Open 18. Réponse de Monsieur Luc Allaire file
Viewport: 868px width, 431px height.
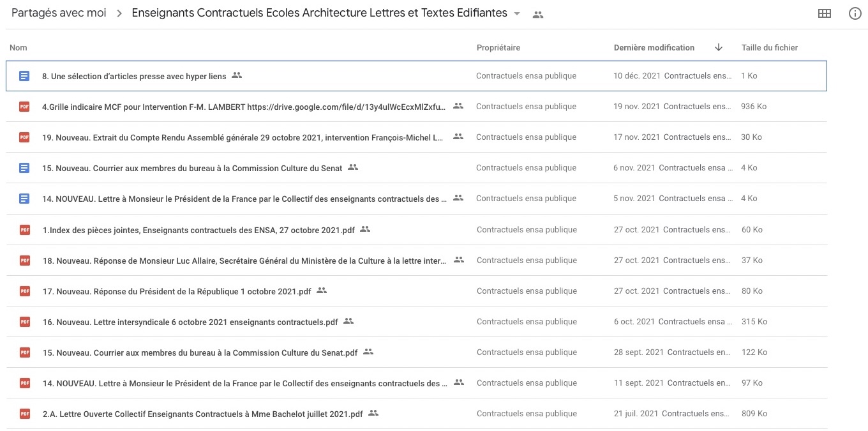point(243,261)
